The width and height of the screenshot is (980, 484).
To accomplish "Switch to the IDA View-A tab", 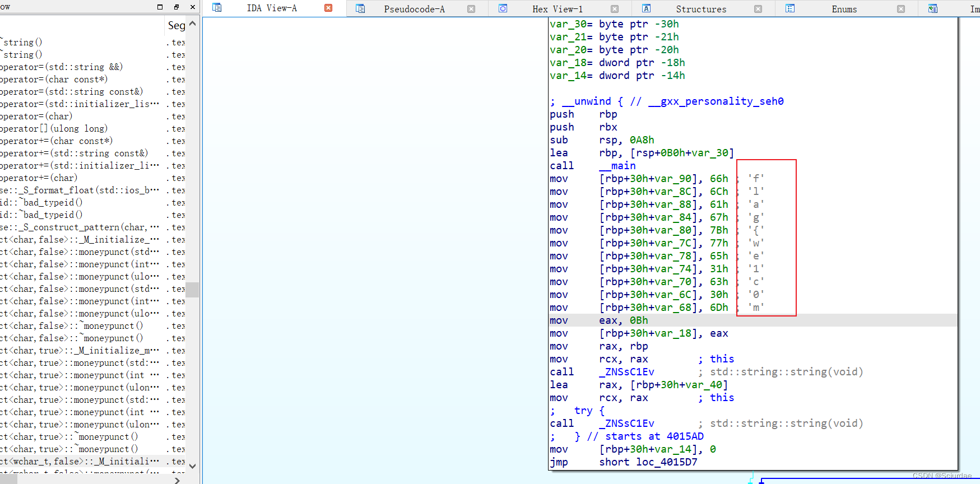I will (x=272, y=8).
